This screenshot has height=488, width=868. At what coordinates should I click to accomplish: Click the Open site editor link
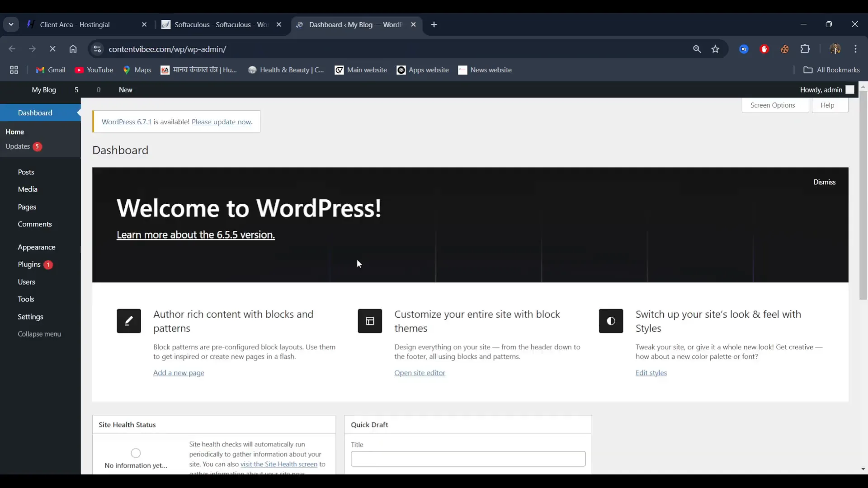[420, 373]
